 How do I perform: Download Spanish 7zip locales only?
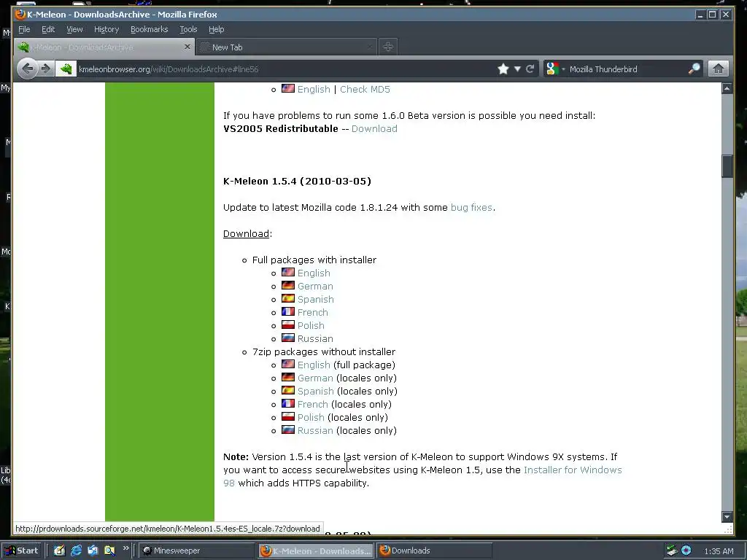(x=316, y=391)
